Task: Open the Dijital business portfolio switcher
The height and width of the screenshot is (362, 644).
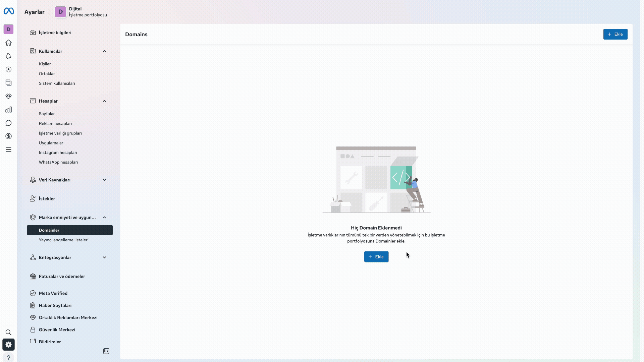Action: [x=81, y=12]
